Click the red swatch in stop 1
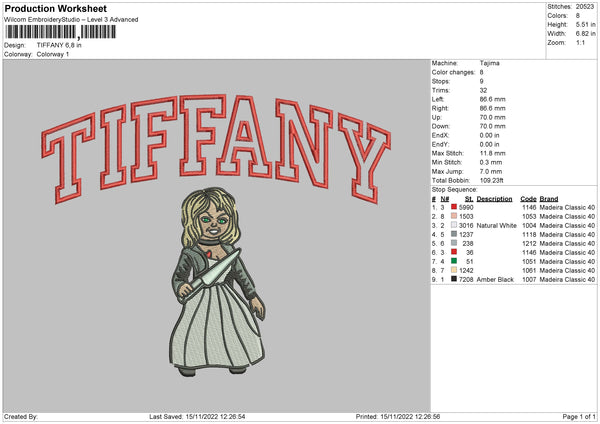Viewport: 600px width, 424px height. click(x=455, y=206)
